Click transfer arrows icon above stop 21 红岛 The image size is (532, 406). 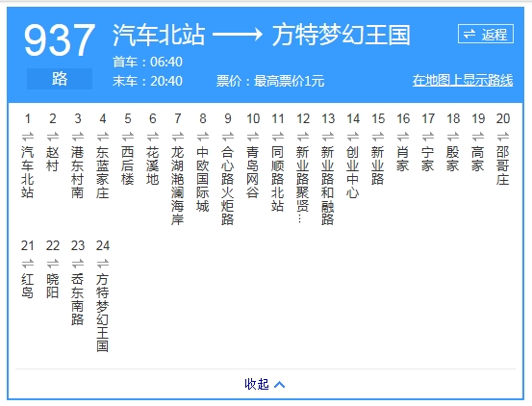(x=28, y=264)
